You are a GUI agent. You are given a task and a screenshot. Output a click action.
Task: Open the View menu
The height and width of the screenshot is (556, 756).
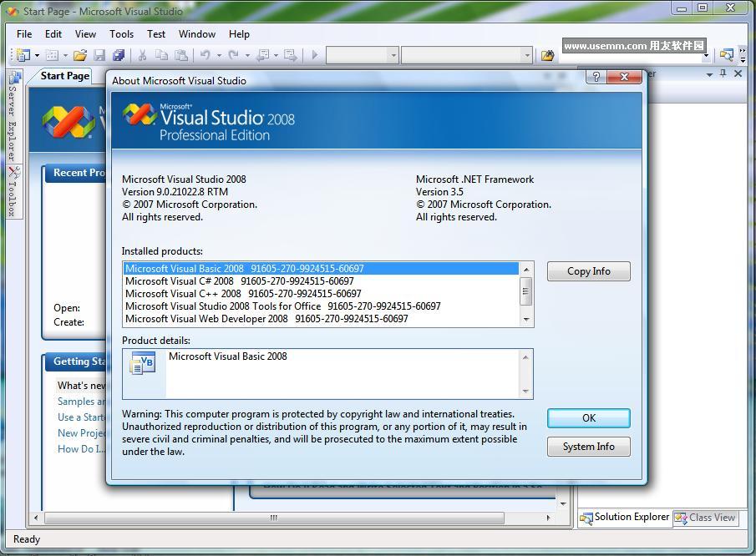[85, 34]
